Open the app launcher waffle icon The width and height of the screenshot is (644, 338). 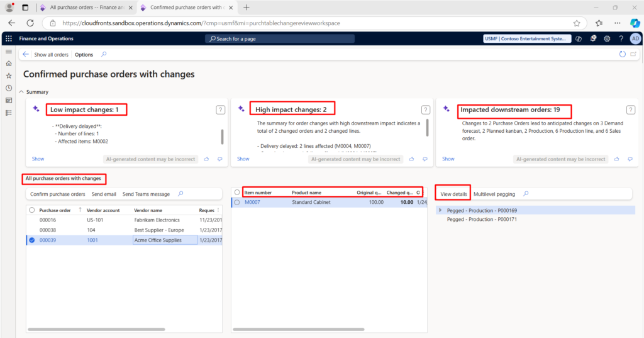[x=9, y=38]
